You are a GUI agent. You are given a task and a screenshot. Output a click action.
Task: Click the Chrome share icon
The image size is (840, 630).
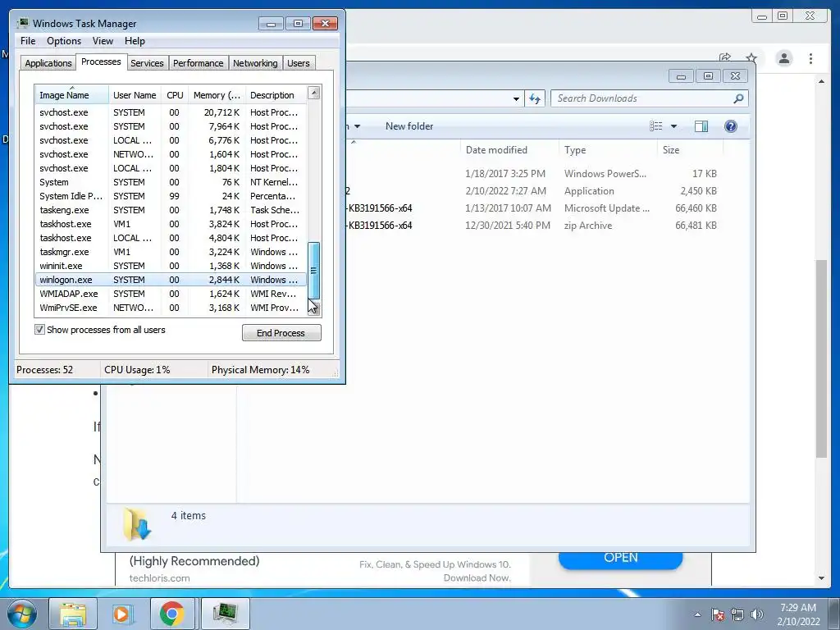[x=725, y=57]
